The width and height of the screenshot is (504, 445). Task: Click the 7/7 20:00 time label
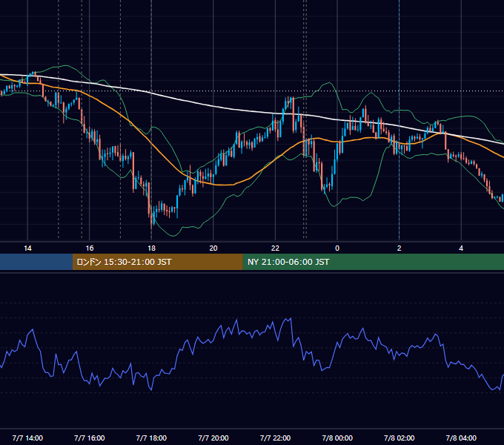click(x=213, y=438)
